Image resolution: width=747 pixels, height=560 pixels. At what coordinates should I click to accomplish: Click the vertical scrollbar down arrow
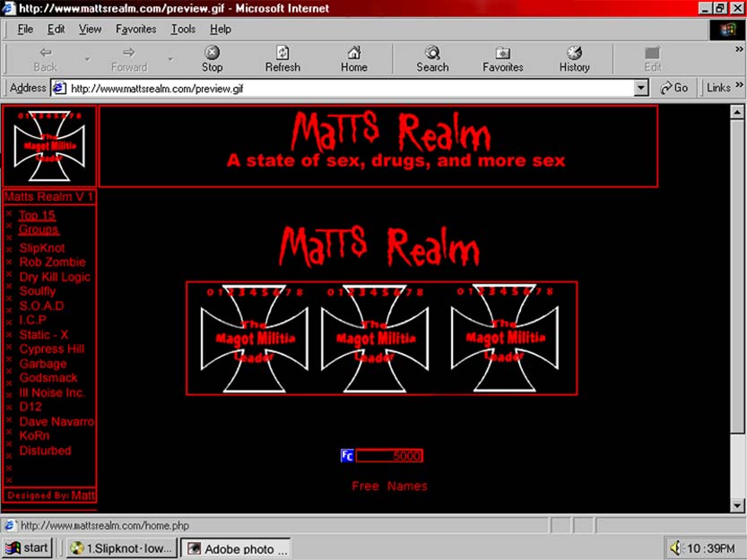737,505
